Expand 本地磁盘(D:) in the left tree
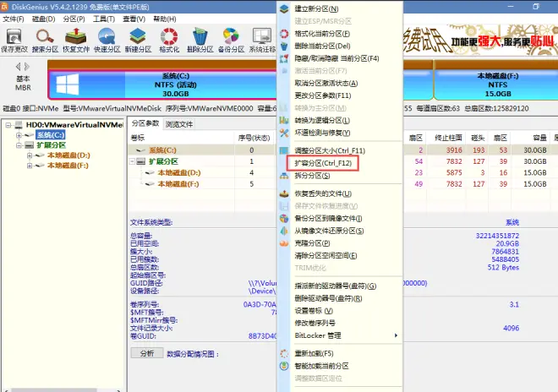 point(30,155)
